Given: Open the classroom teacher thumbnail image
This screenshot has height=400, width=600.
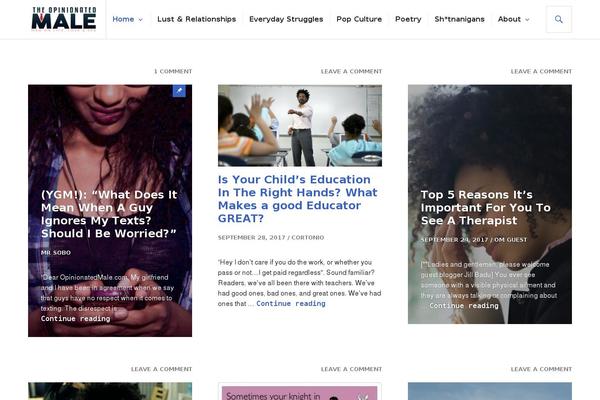Looking at the screenshot, I should [300, 126].
